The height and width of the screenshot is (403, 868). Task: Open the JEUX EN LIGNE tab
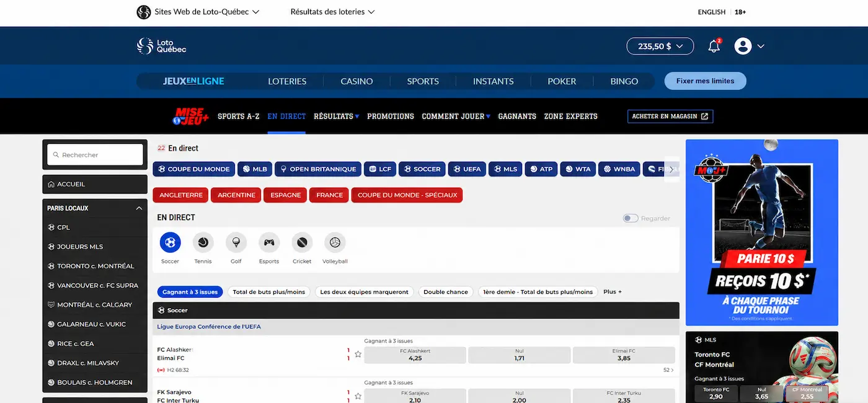[193, 81]
